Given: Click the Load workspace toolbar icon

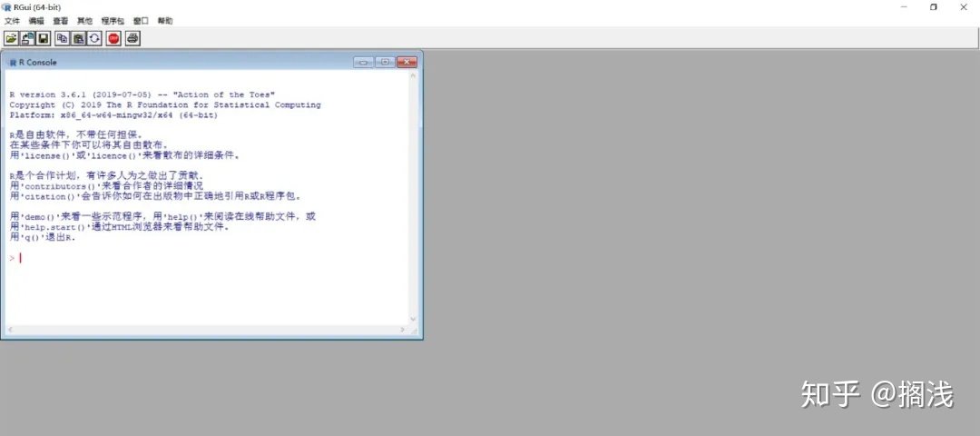Looking at the screenshot, I should pyautogui.click(x=27, y=38).
